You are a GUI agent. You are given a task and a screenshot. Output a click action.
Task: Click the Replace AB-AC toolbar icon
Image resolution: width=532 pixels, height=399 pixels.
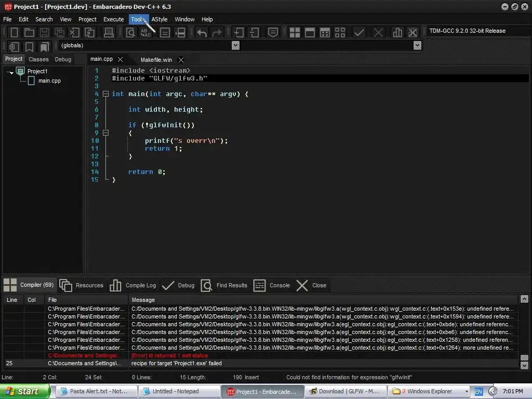(x=145, y=33)
